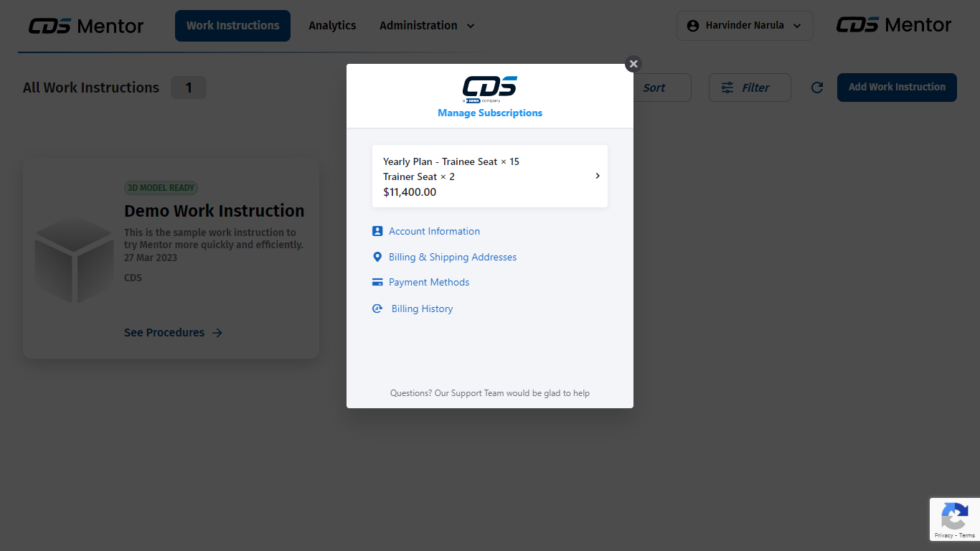Open Account Information link
This screenshot has height=551, width=980.
[x=434, y=231]
